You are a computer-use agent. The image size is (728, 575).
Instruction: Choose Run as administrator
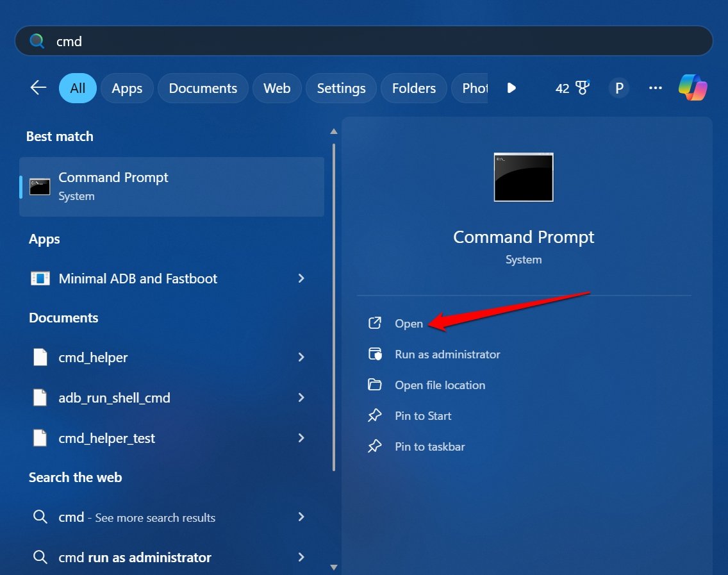(x=447, y=354)
